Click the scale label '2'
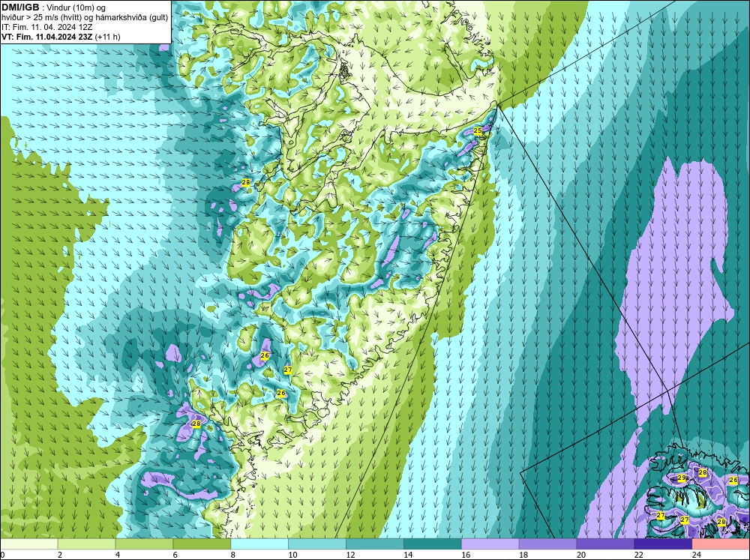This screenshot has height=560, width=750. [x=60, y=555]
